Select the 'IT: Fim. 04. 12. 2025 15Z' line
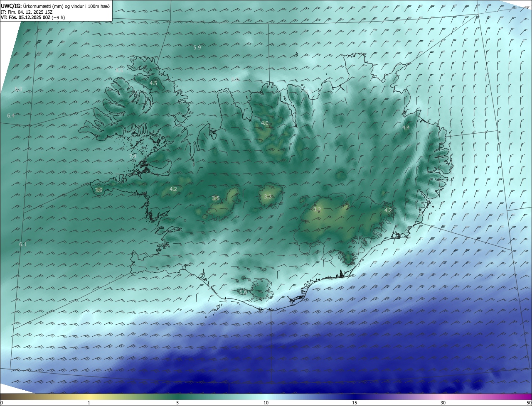This screenshot has width=532, height=406. pos(27,12)
